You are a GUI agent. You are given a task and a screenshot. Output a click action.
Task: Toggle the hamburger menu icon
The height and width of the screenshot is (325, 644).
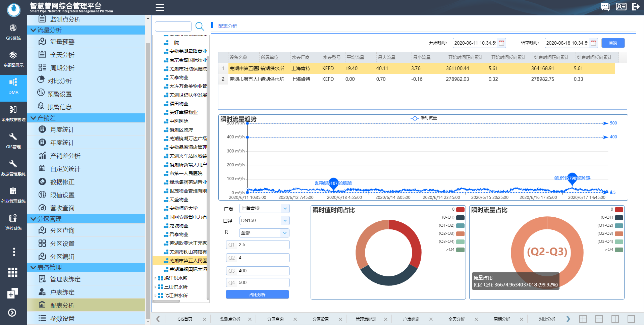(160, 7)
